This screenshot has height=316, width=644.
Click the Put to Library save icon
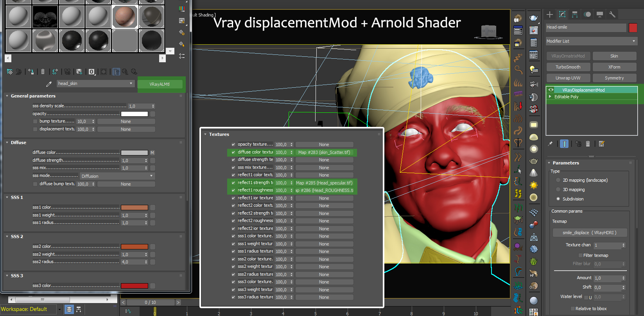[79, 72]
